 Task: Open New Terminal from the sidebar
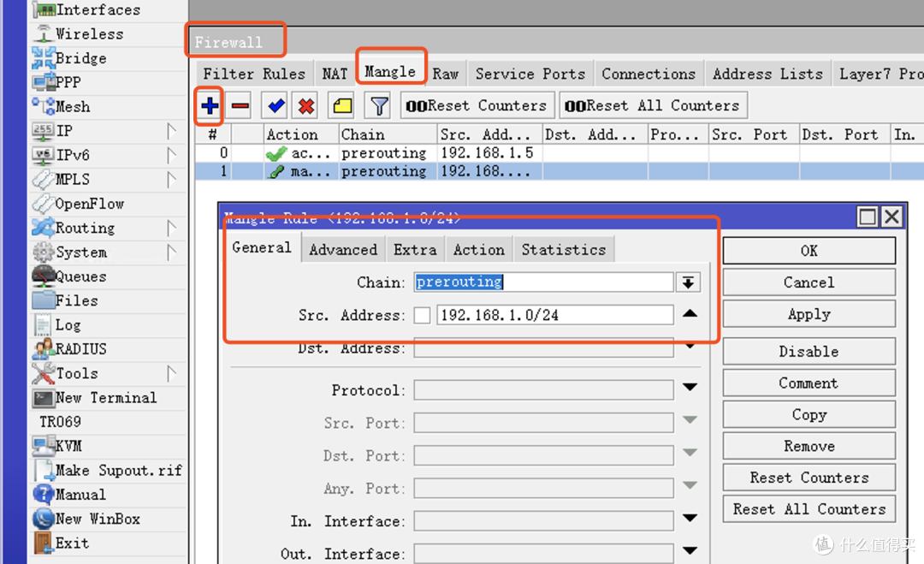105,398
